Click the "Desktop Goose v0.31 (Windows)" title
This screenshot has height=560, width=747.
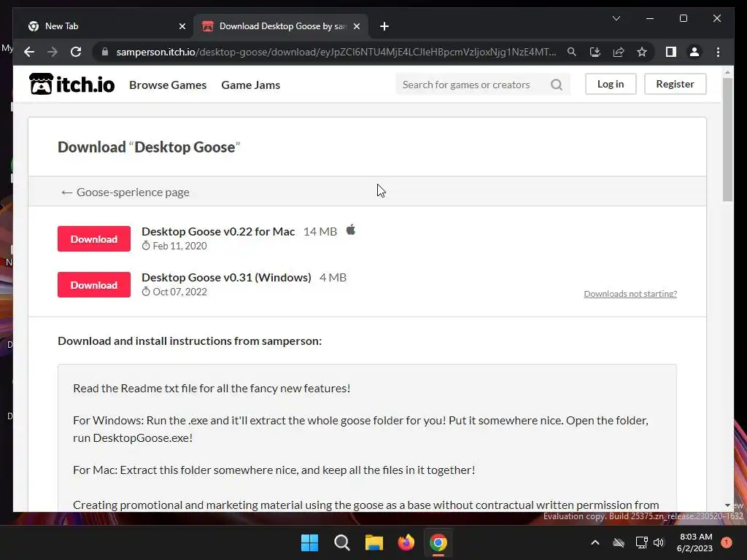226,277
